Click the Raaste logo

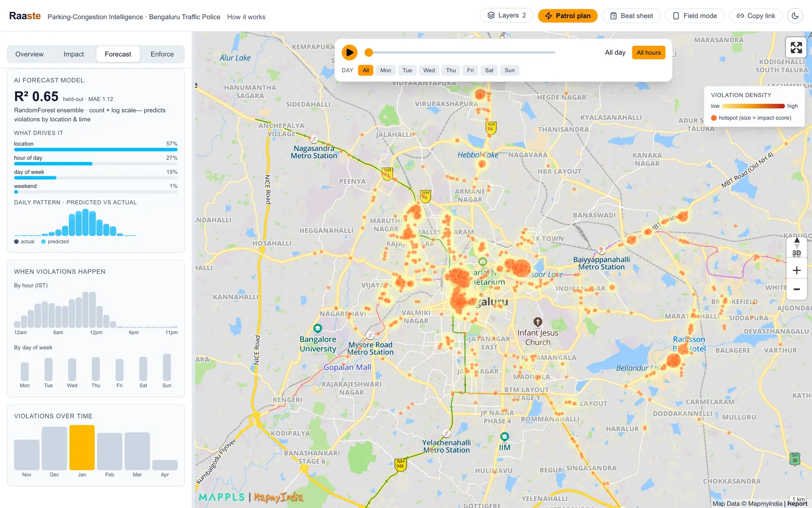click(25, 16)
